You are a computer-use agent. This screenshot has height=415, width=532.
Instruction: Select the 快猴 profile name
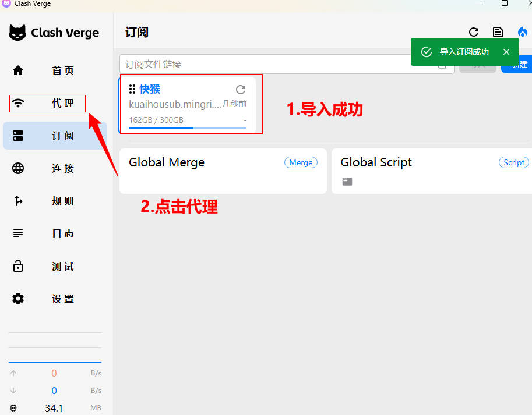(x=150, y=89)
